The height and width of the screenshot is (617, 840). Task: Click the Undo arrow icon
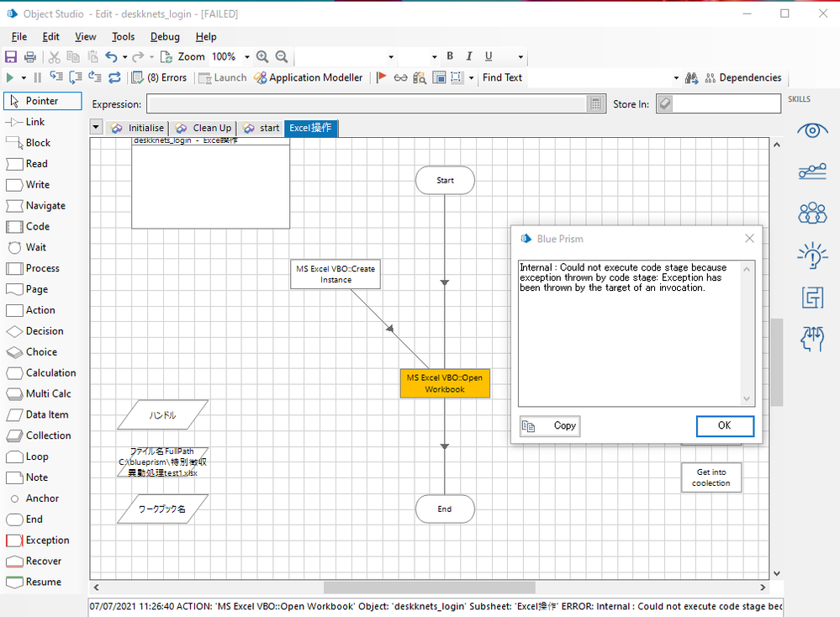point(111,57)
